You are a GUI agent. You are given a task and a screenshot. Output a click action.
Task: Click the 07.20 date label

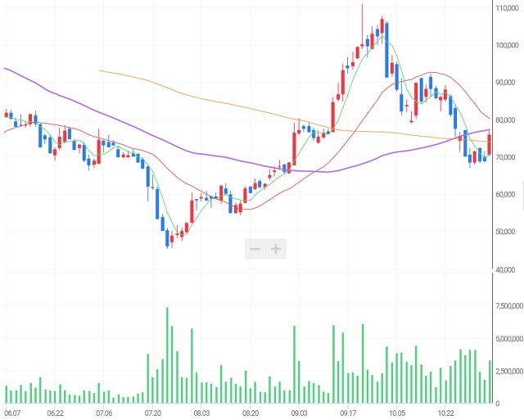coord(153,413)
